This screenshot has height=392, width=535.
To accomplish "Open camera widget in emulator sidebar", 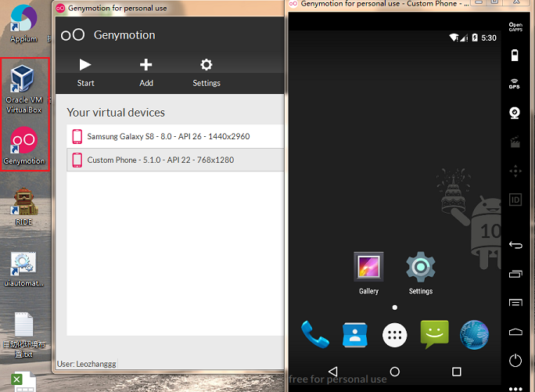I will click(515, 113).
